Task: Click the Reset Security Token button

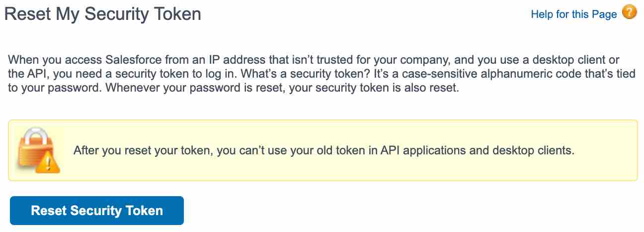Action: pos(97,211)
